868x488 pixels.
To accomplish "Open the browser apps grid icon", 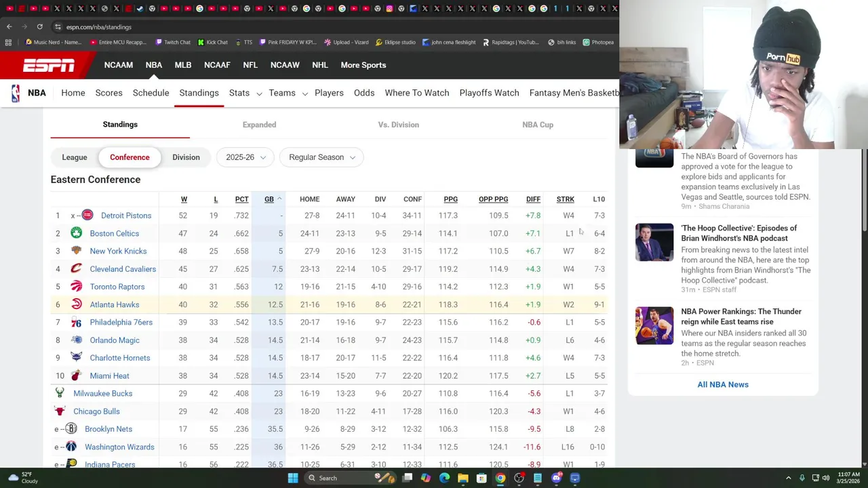I will [x=8, y=42].
